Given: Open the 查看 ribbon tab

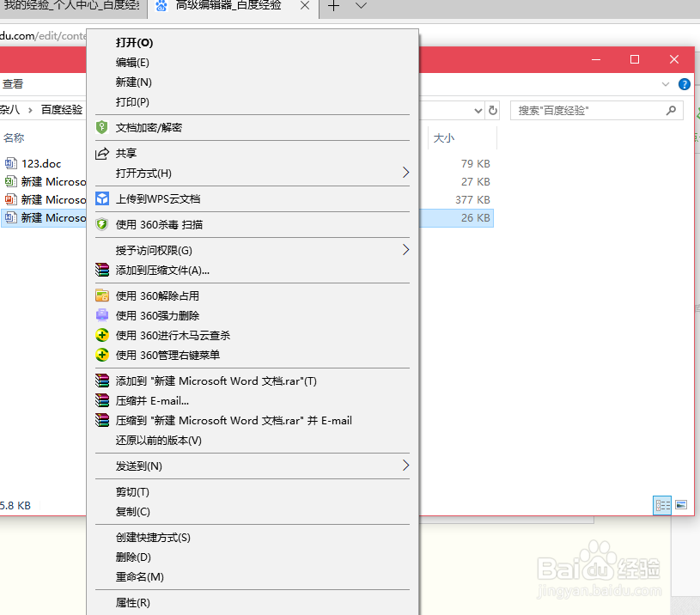Looking at the screenshot, I should [x=13, y=84].
